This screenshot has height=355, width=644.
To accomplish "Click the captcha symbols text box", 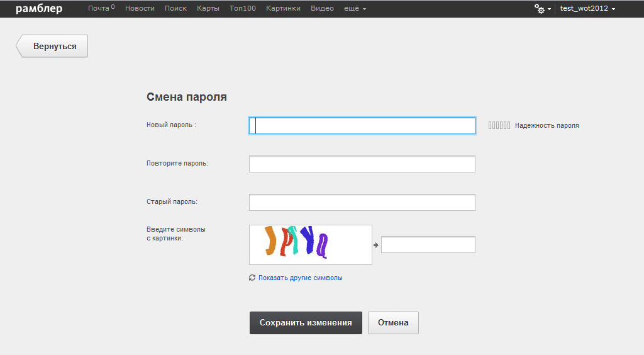I will tap(428, 245).
